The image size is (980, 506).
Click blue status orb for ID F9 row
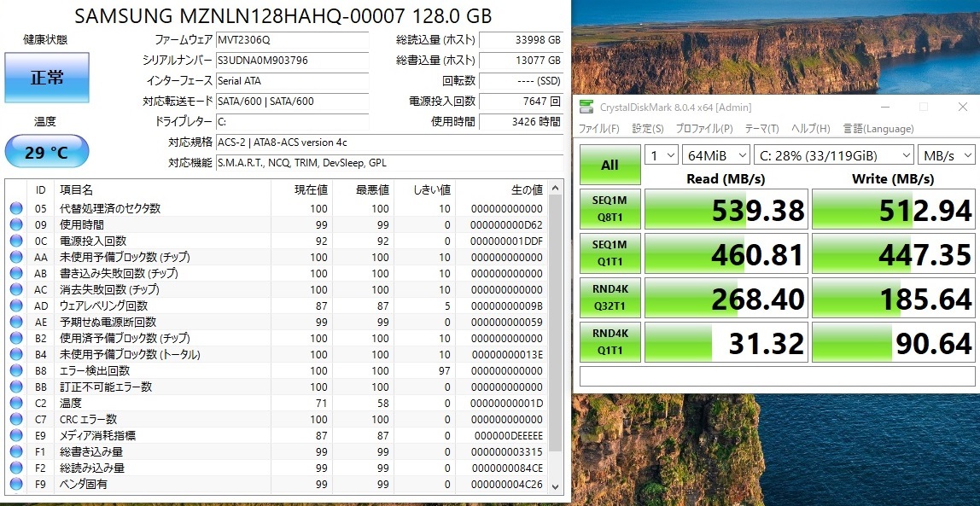point(16,484)
